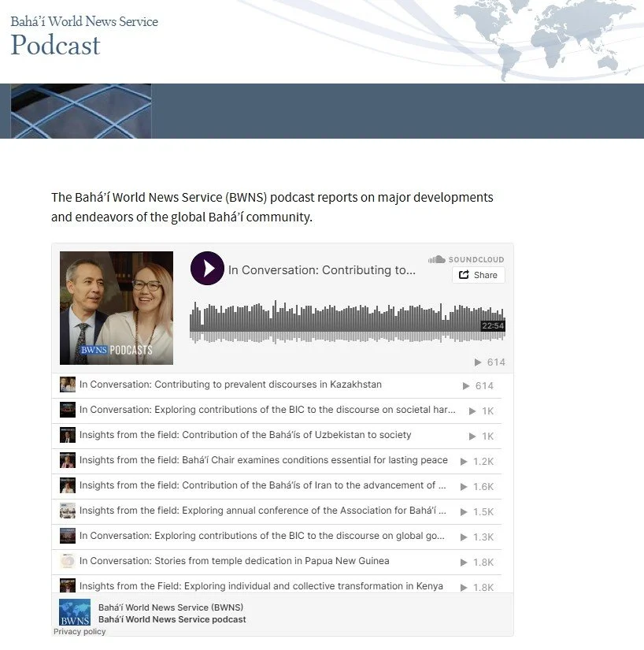Viewport: 644px width, 650px height.
Task: Select the global governance BIC episode
Action: 276,537
